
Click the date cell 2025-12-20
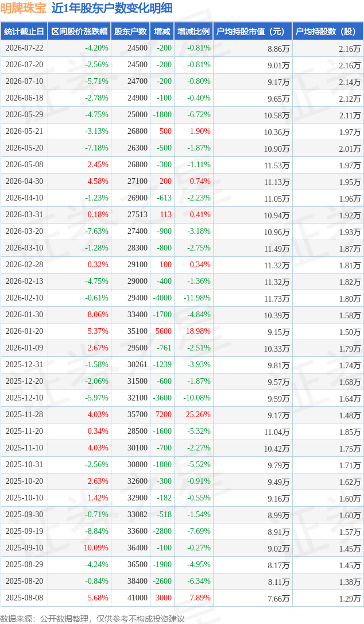(x=24, y=382)
